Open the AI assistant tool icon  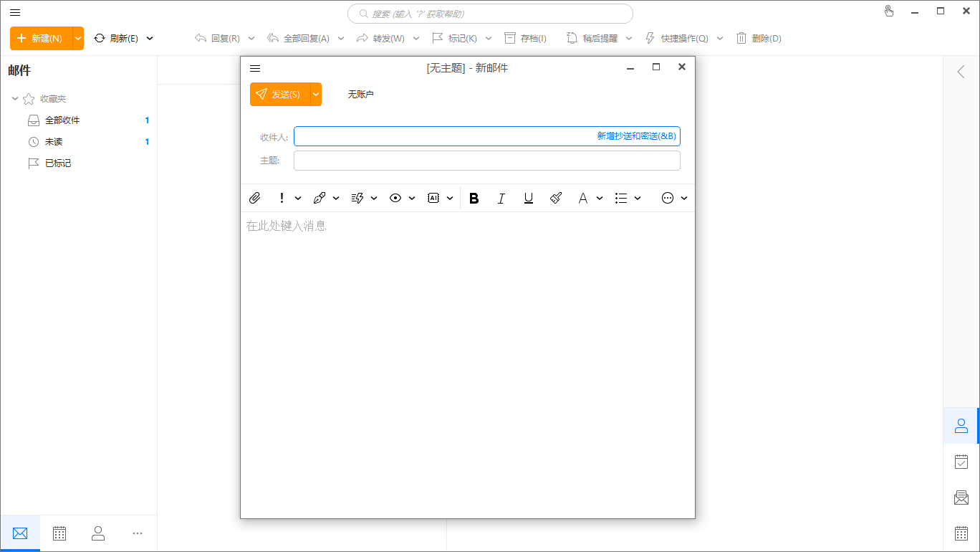tap(433, 198)
